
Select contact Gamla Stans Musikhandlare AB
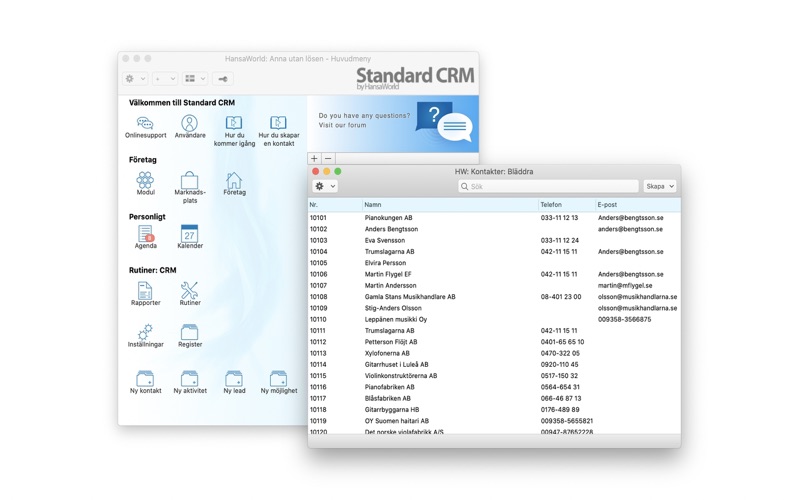(494, 296)
